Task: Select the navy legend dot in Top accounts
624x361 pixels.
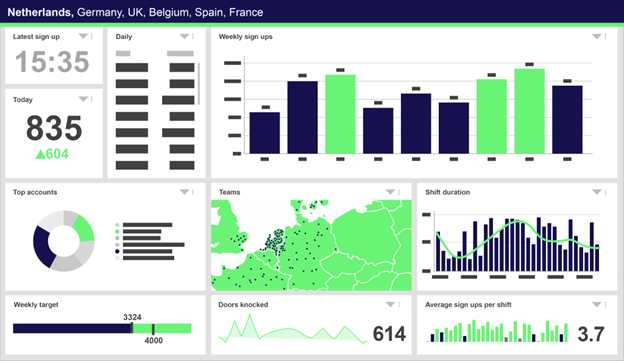Action: coord(117,252)
